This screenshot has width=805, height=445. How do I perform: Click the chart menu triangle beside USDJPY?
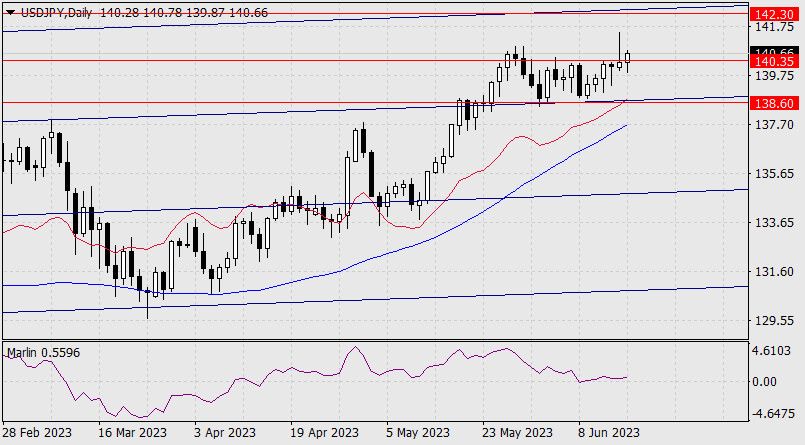(10, 12)
